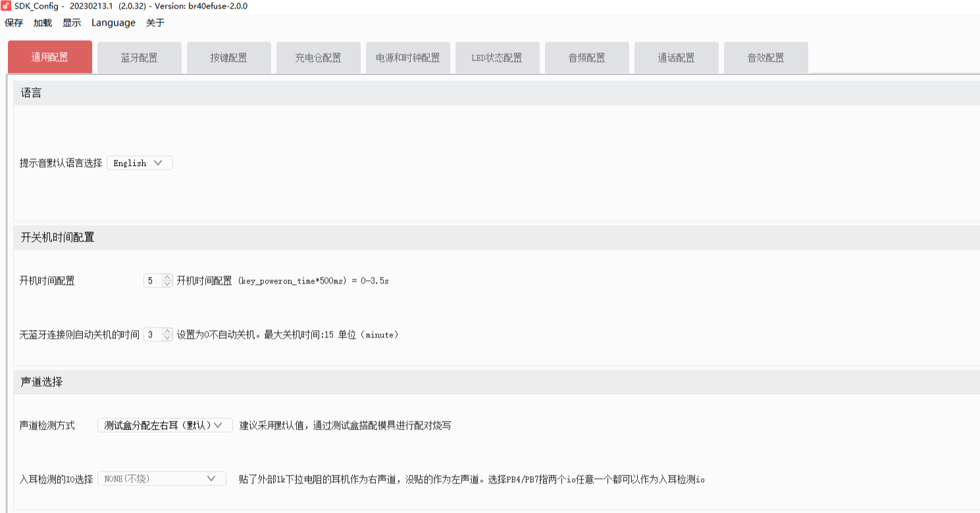Open the 入耳检测的IO选择 NONE dropdown
980x513 pixels.
click(x=162, y=479)
